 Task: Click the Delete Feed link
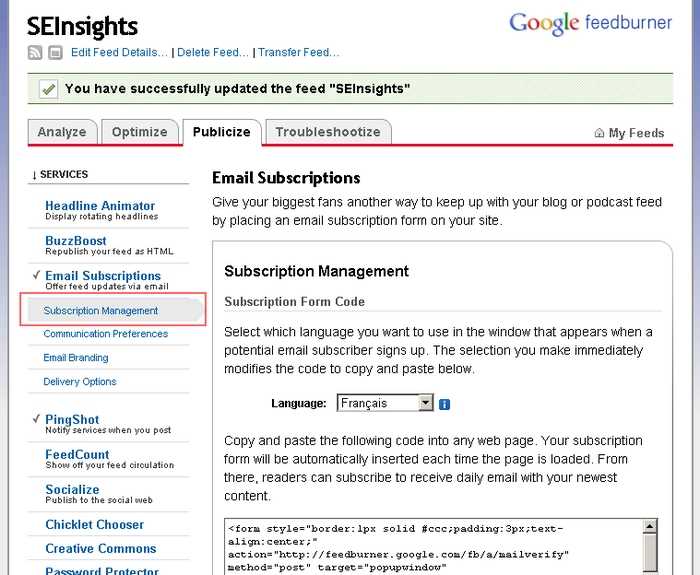(x=212, y=52)
